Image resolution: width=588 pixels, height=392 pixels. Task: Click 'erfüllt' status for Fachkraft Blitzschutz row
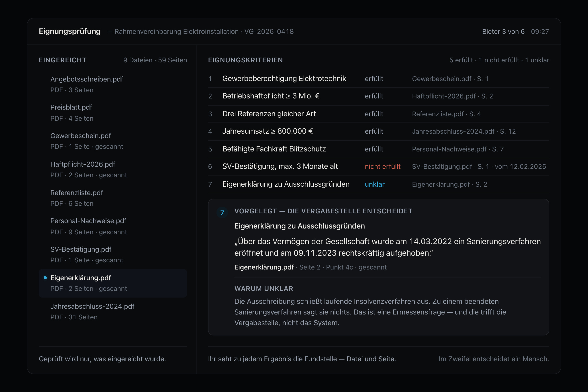coord(374,149)
